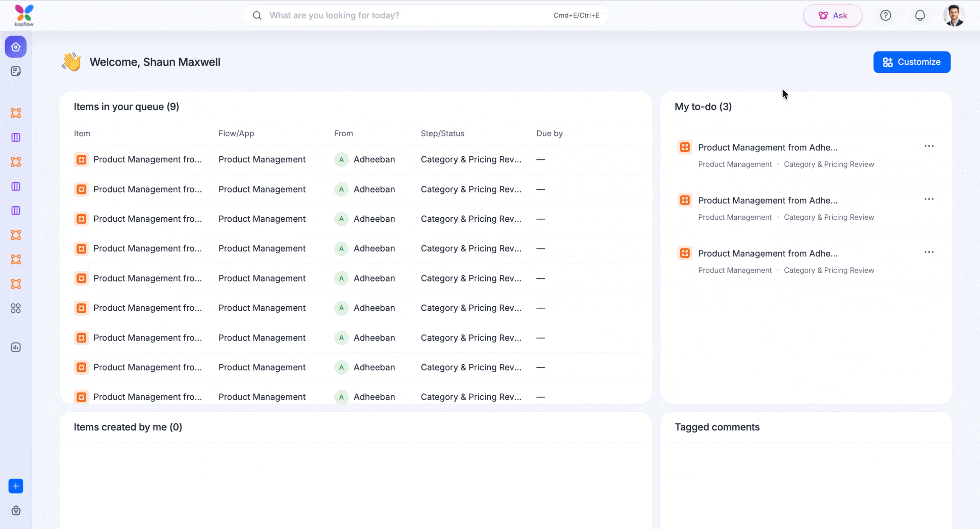Screen dimensions: 980x529
Task: Open the tasks list icon below Home
Action: pos(16,71)
